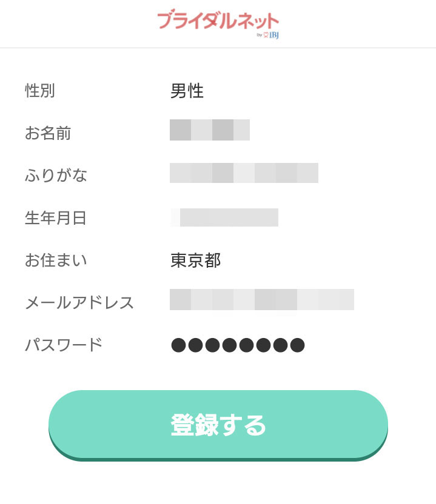The height and width of the screenshot is (504, 436).
Task: Select the 男性 gender value
Action: pos(187,91)
